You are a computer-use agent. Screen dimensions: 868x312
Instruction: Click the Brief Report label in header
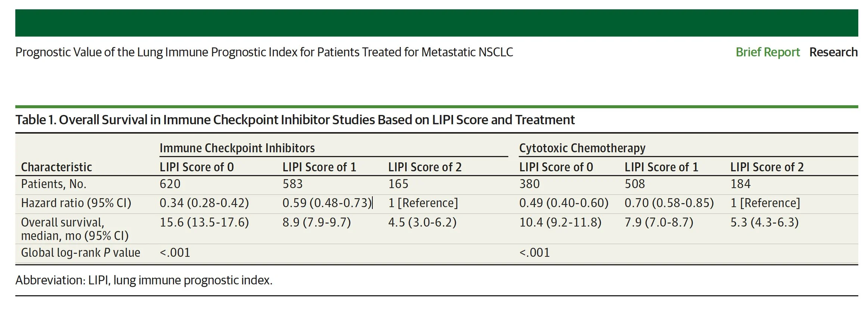(767, 52)
